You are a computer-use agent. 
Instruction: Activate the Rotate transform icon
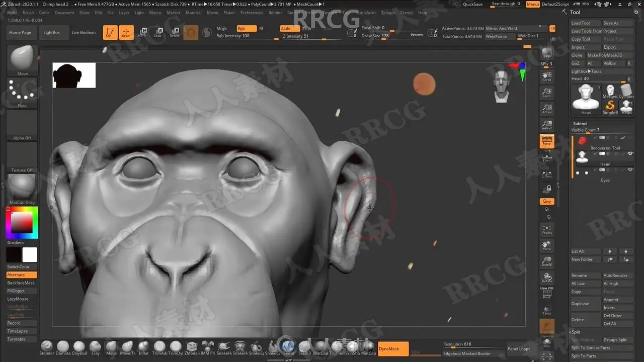pos(175,33)
